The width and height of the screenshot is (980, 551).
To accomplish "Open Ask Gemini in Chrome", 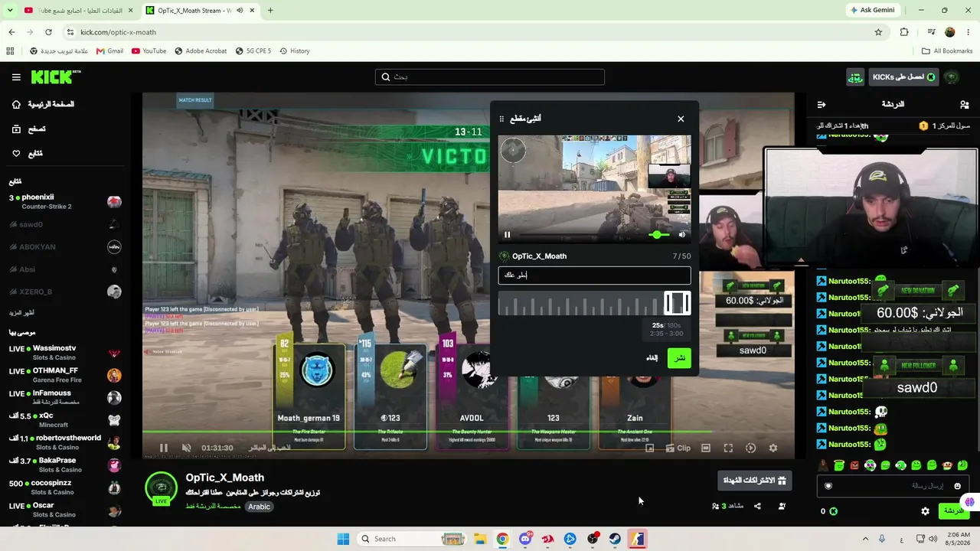I will click(x=872, y=11).
